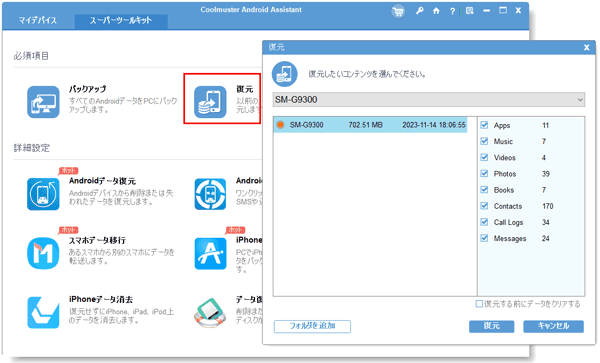The width and height of the screenshot is (600, 363).
Task: Click the 2023-11-14 18:06:55 backup date
Action: [434, 125]
